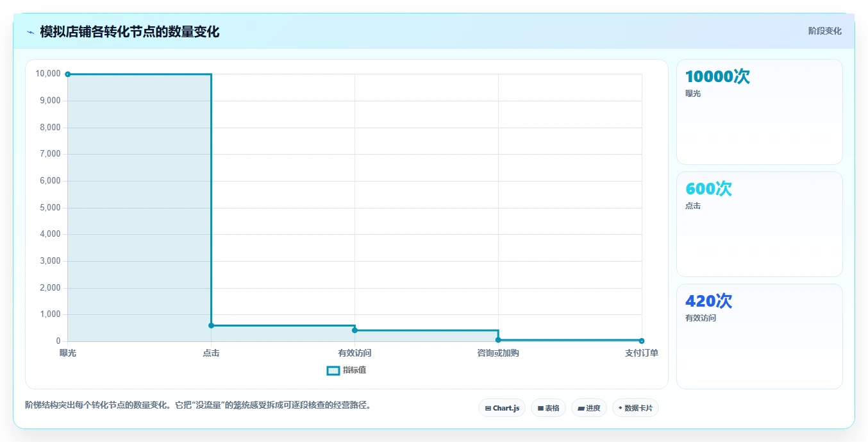Click the 指标值 legend label
Screen dimensions: 868x442
click(x=355, y=370)
